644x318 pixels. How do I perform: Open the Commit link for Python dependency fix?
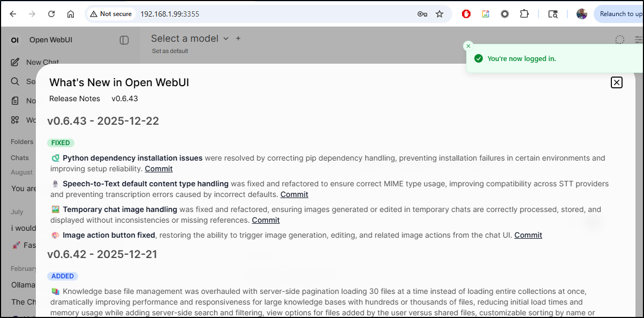coord(158,168)
